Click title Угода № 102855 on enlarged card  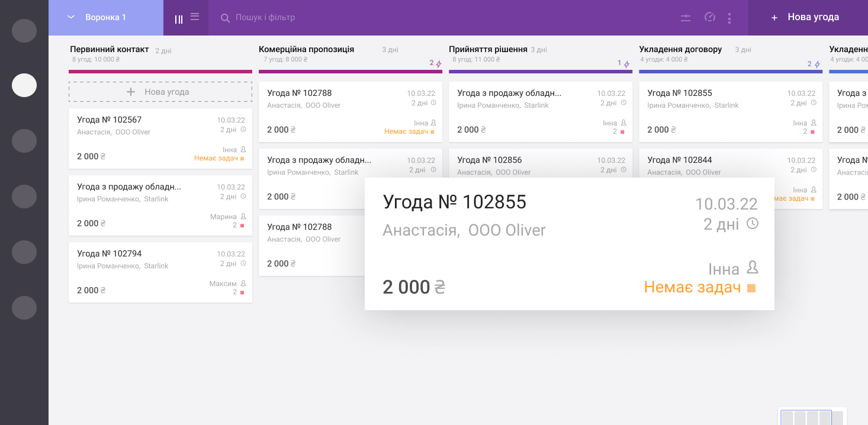pyautogui.click(x=455, y=202)
